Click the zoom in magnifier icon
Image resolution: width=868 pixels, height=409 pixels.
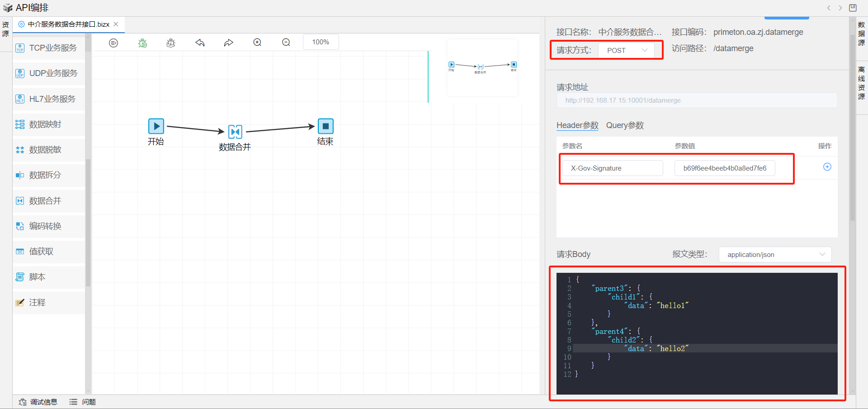(x=257, y=43)
